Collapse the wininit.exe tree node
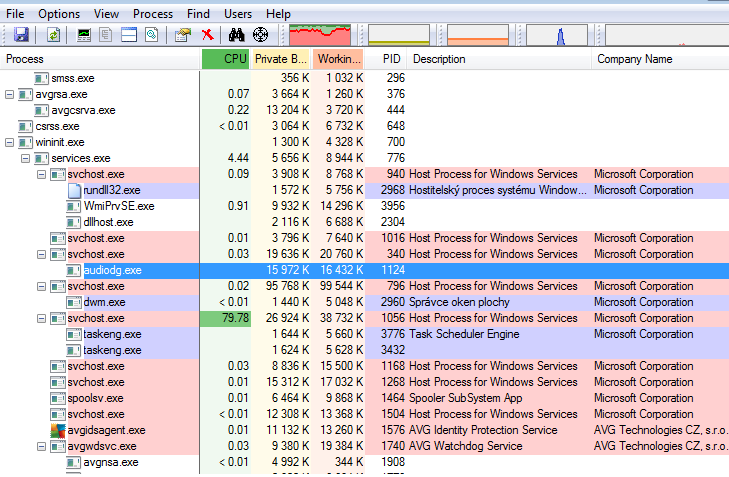Viewport: 729px width, 477px height. tap(10, 142)
